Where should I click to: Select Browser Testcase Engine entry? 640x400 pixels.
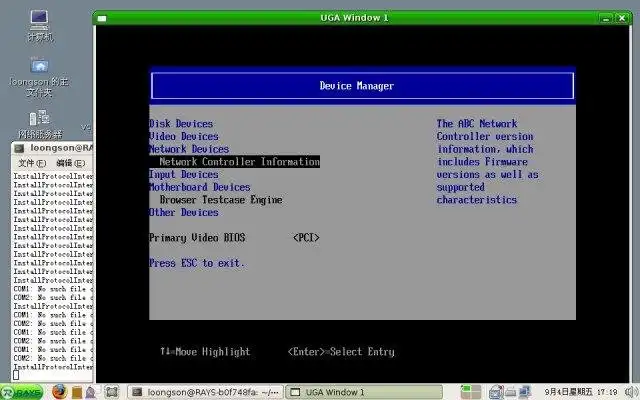(221, 200)
